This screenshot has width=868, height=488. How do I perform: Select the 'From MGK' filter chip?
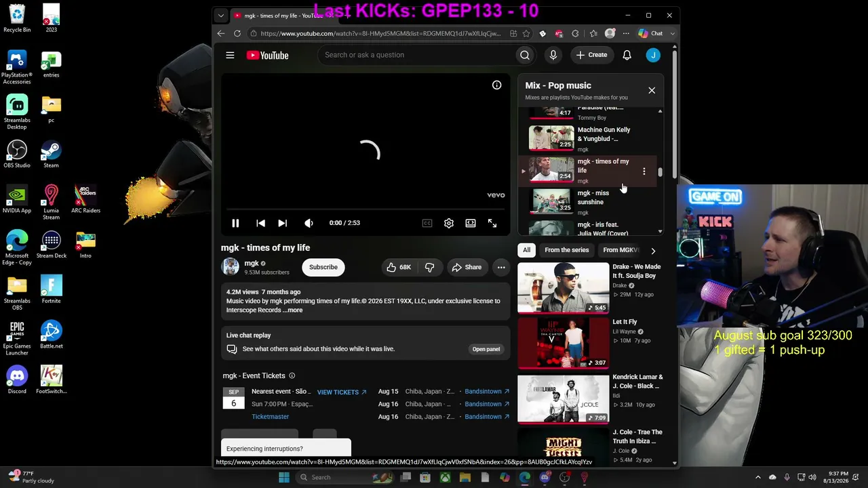click(620, 250)
